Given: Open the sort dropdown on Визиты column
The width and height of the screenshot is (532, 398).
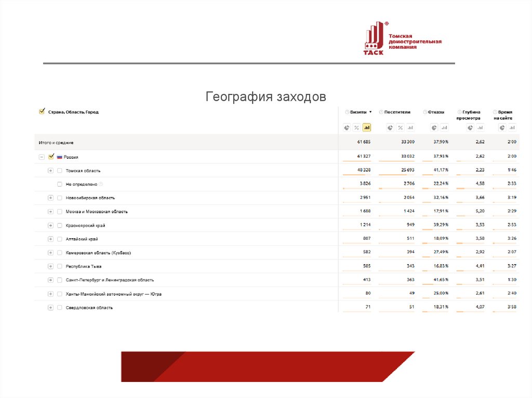Looking at the screenshot, I should pyautogui.click(x=370, y=112).
